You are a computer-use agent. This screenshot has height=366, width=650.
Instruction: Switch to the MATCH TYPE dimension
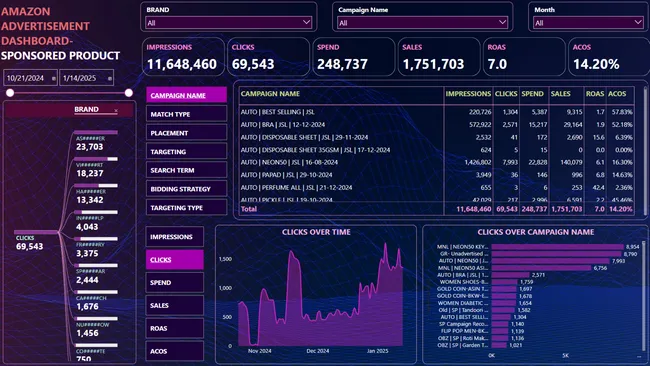pos(187,114)
